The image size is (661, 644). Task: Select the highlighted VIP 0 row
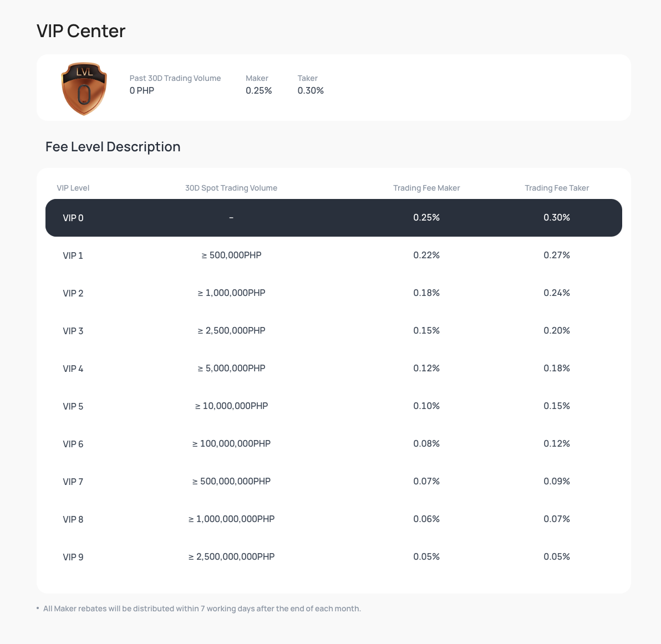[x=333, y=218]
